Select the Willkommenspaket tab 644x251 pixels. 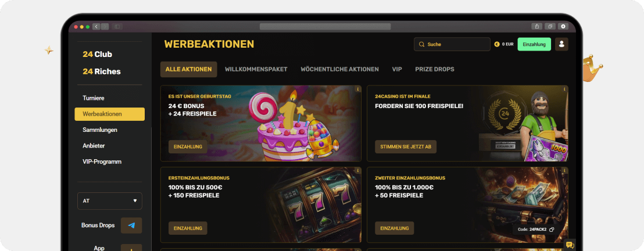point(256,69)
